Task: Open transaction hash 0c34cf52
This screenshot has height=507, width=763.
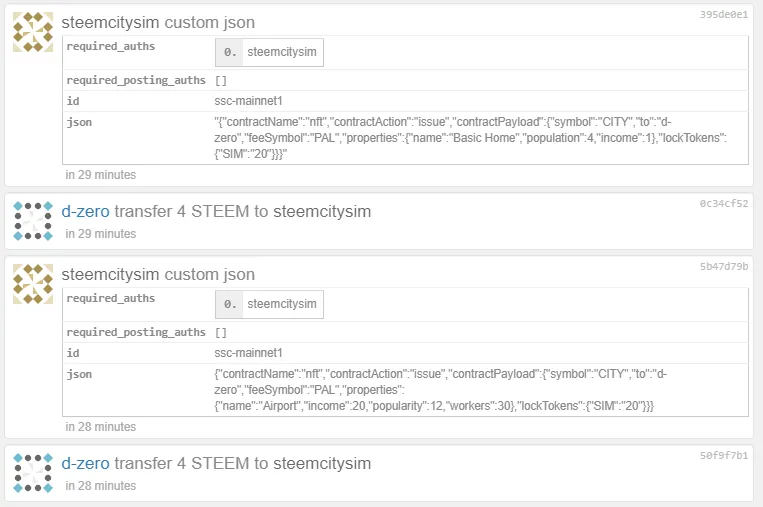Action: pyautogui.click(x=724, y=203)
